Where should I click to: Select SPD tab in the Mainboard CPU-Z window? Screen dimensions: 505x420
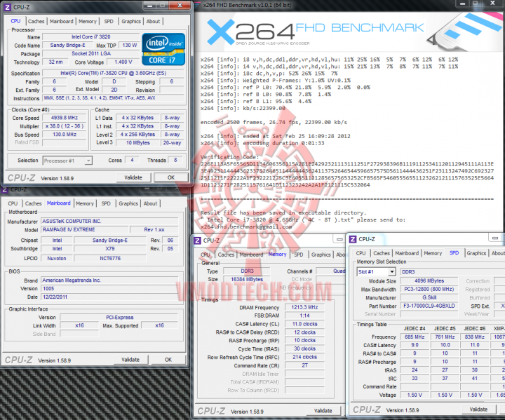point(106,203)
